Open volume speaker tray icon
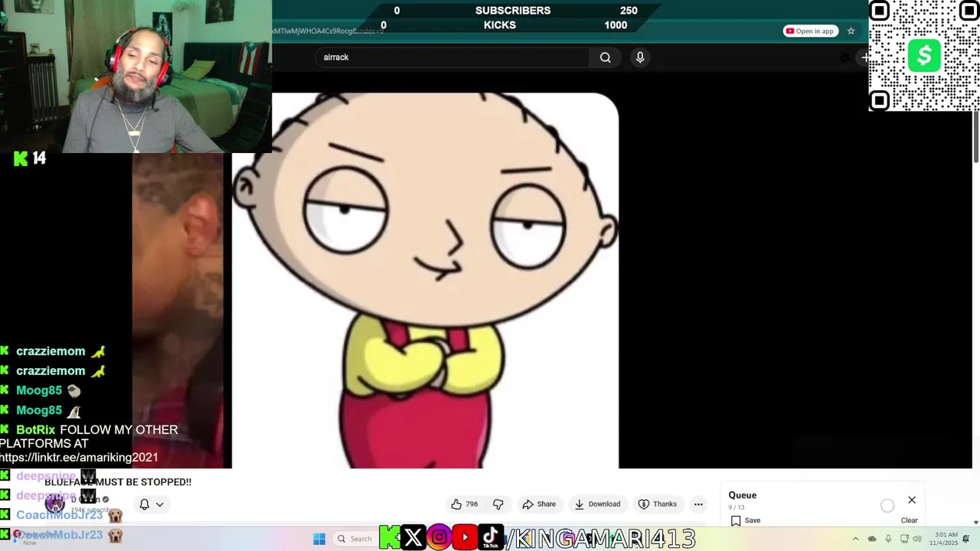The image size is (980, 551). 919,539
